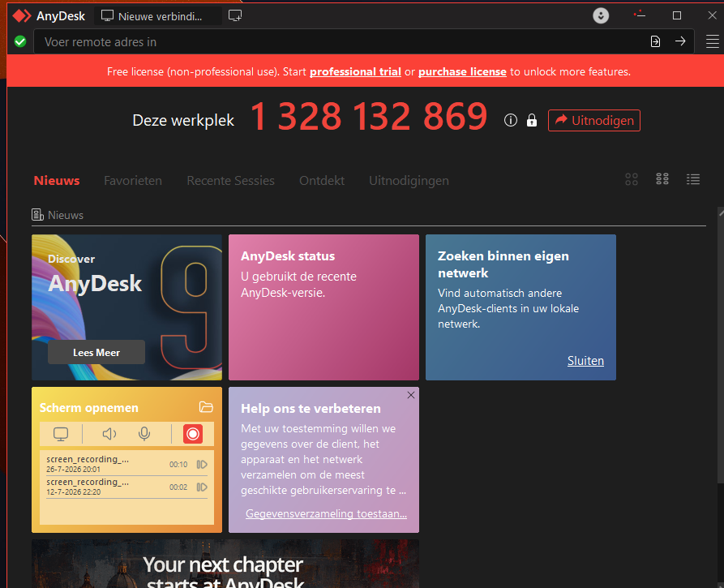The height and width of the screenshot is (588, 724).
Task: Switch to the Ontdekt tab
Action: pyautogui.click(x=322, y=181)
